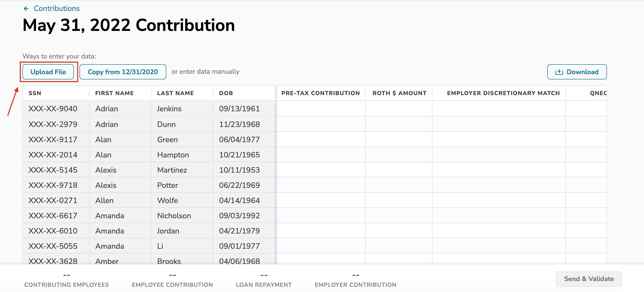Click Copy from 12/31/2020 button

[x=123, y=72]
